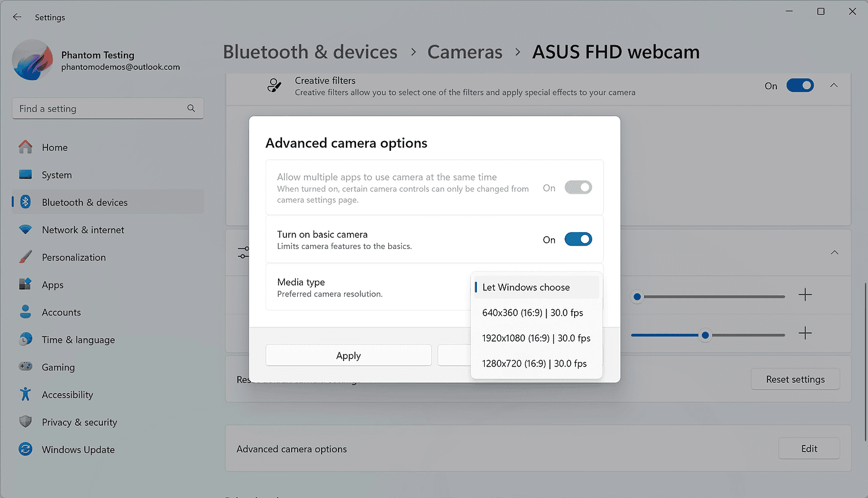Open System settings category
This screenshot has width=868, height=498.
point(108,174)
